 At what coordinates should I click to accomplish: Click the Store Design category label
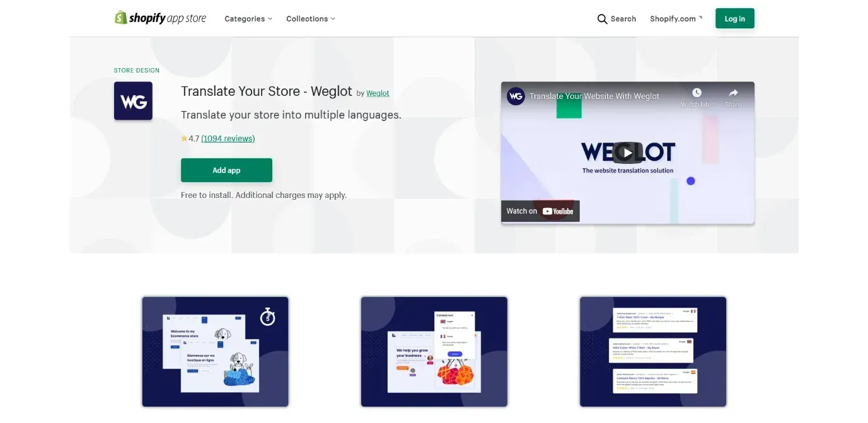[137, 70]
